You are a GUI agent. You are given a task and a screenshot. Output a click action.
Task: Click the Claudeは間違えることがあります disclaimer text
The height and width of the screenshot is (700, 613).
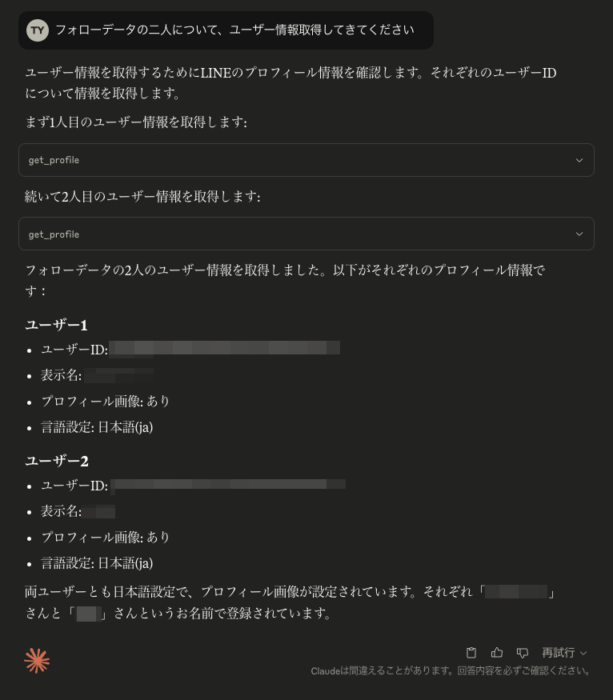click(454, 670)
